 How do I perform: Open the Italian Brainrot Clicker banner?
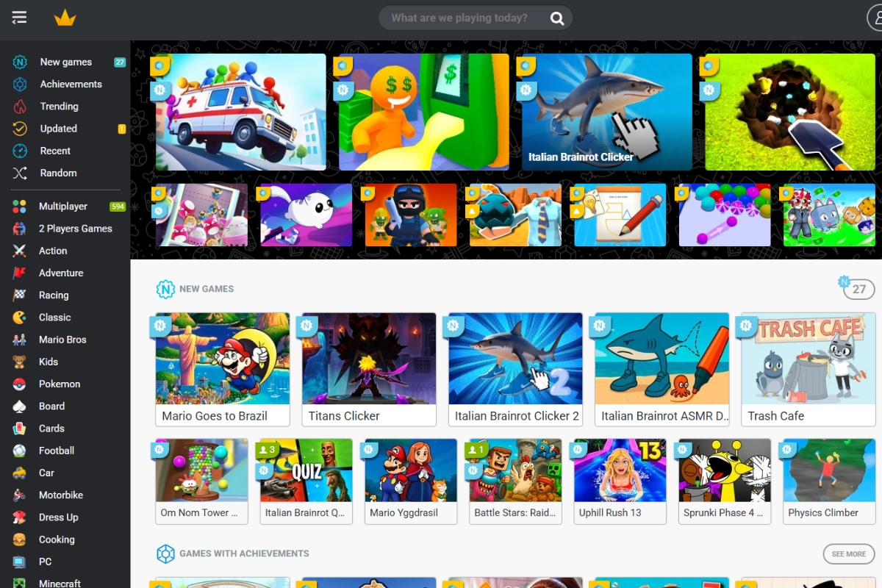click(604, 112)
